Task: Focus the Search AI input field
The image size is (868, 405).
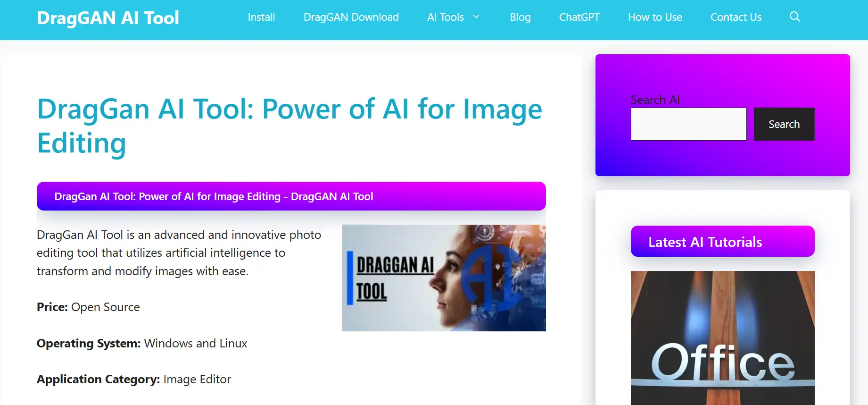Action: (688, 124)
